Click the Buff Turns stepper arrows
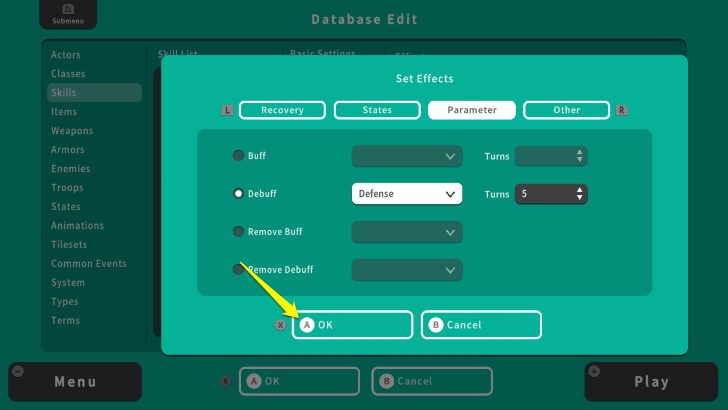Viewport: 728px width, 410px height. 579,156
